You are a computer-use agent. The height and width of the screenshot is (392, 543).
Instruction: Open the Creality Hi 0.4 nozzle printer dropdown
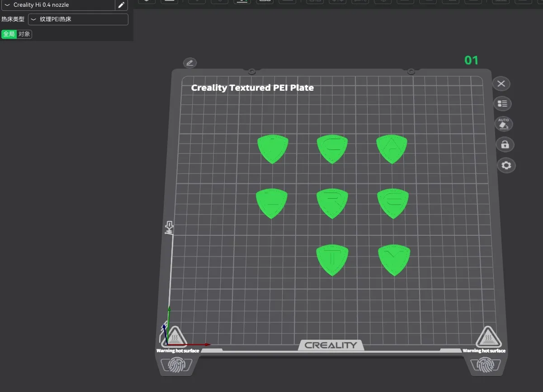click(x=58, y=5)
